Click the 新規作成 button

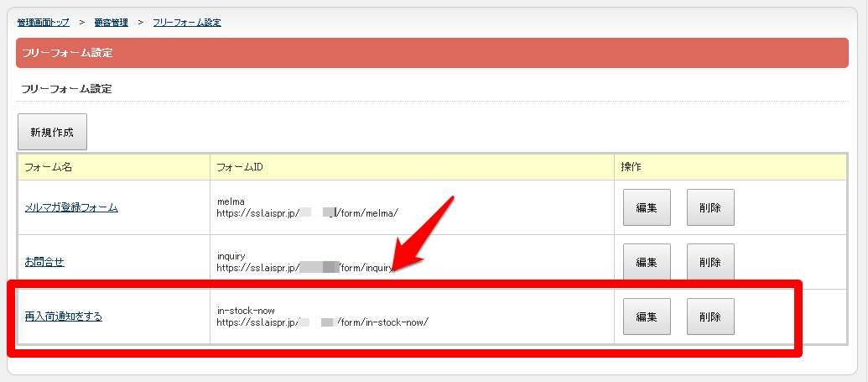point(52,133)
